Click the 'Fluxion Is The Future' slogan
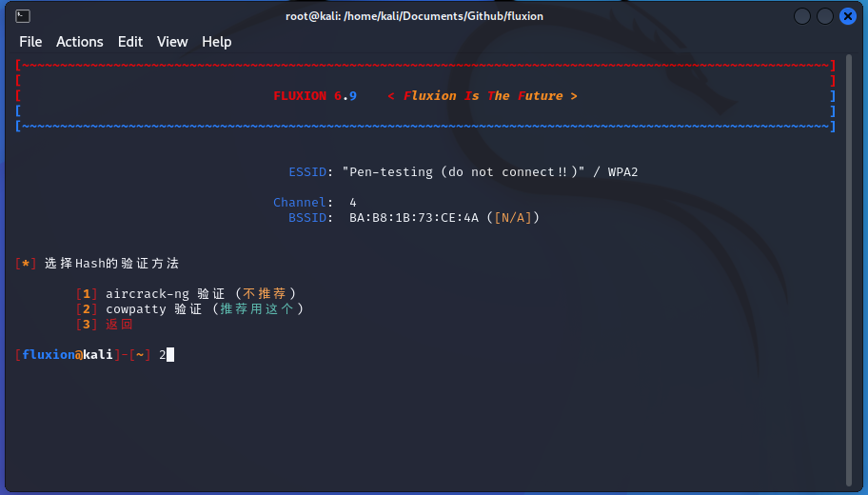868x495 pixels. (x=483, y=96)
